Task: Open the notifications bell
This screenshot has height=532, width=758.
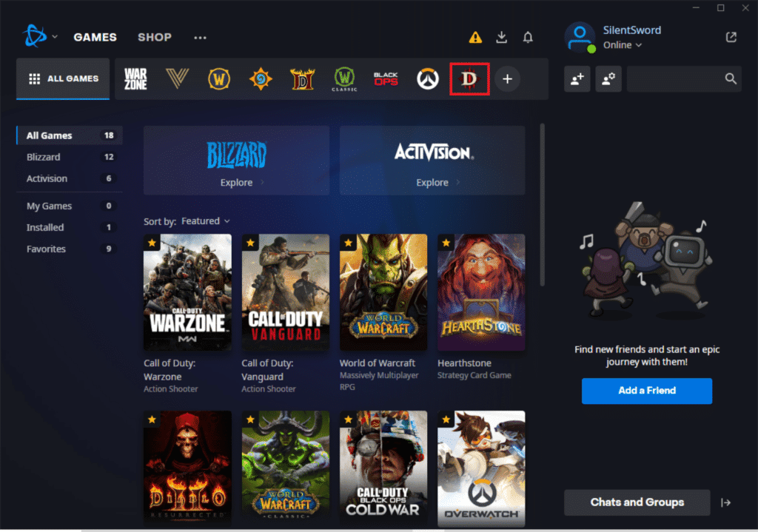Action: [x=528, y=37]
